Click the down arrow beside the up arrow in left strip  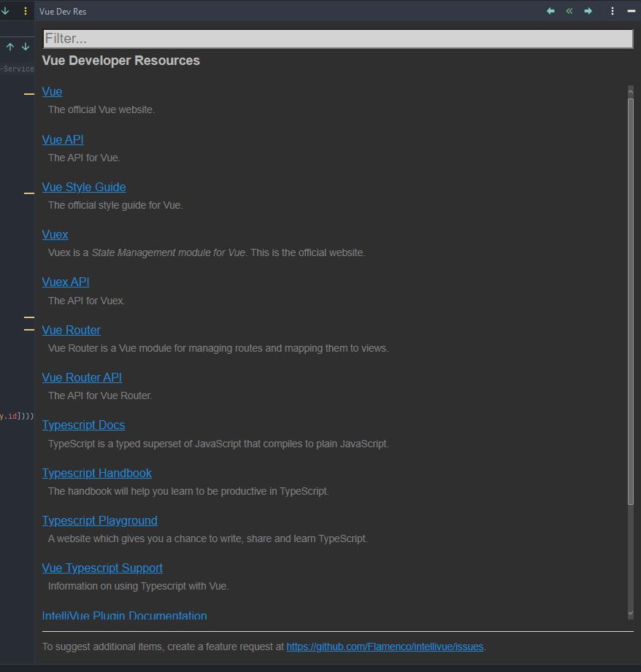pos(26,47)
